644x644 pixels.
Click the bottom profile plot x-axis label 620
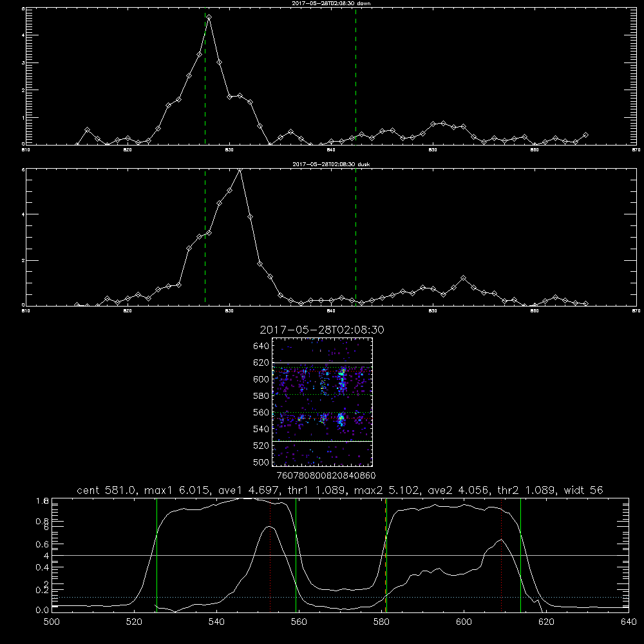546,622
